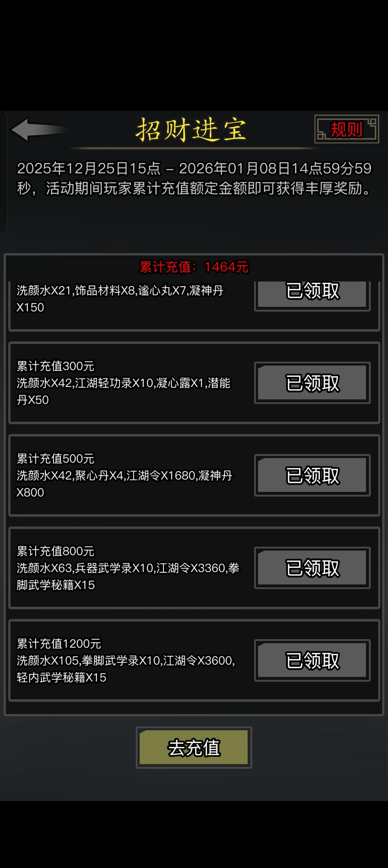Tap the 江湖轻功录X10 reward description
This screenshot has height=868, width=388.
123,391
